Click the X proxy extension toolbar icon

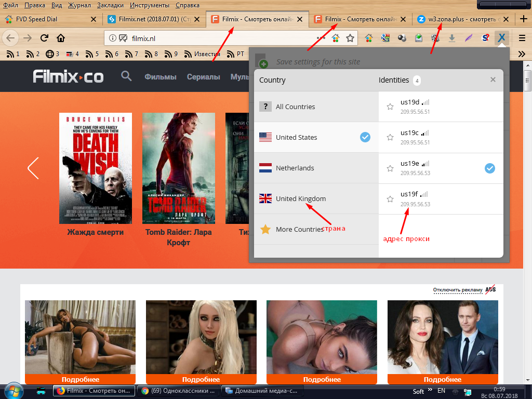coord(501,38)
